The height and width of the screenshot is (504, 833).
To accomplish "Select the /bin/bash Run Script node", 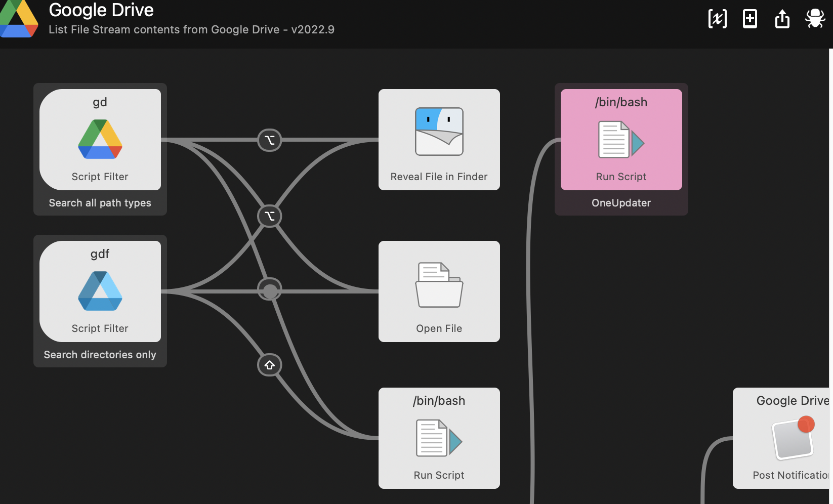I will (439, 438).
